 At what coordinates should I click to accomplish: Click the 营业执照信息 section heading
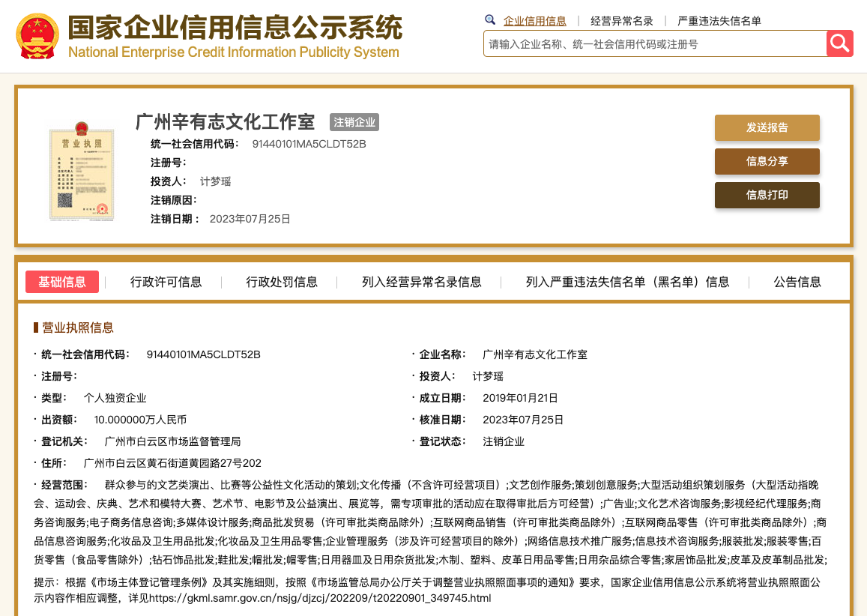78,328
